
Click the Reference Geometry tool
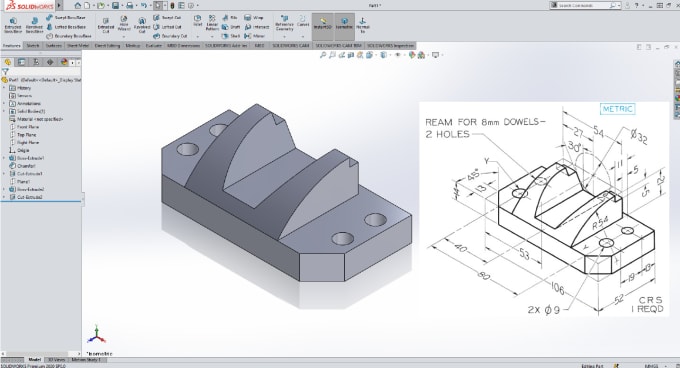(284, 23)
